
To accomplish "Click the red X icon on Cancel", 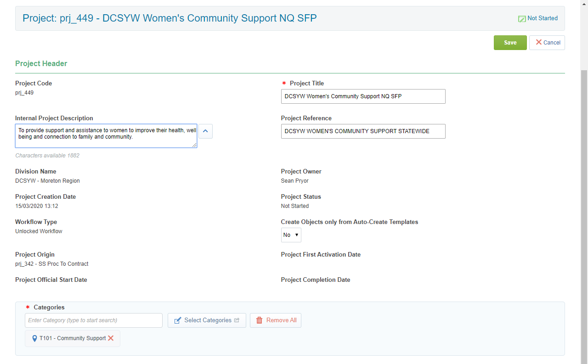I will [539, 42].
